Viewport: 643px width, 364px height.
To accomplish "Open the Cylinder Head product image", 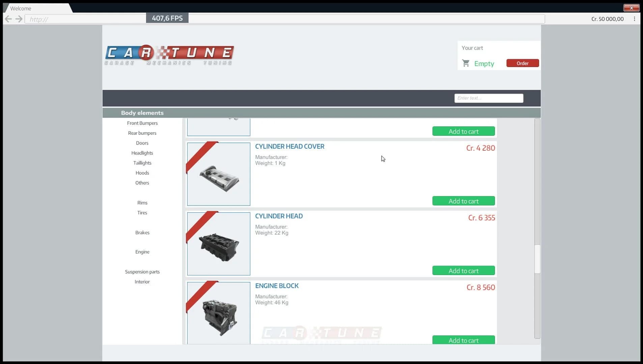I will tap(219, 244).
